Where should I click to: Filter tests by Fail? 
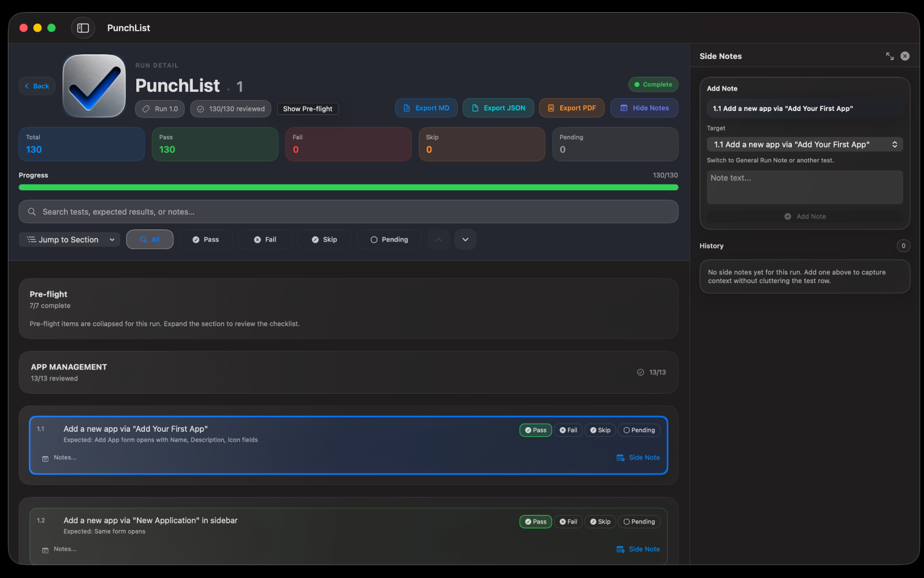point(265,239)
